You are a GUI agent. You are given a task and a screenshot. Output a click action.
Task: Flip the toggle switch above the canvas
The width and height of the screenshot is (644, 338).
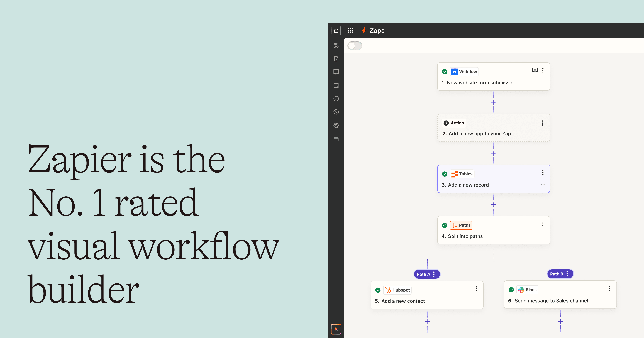[x=355, y=45]
